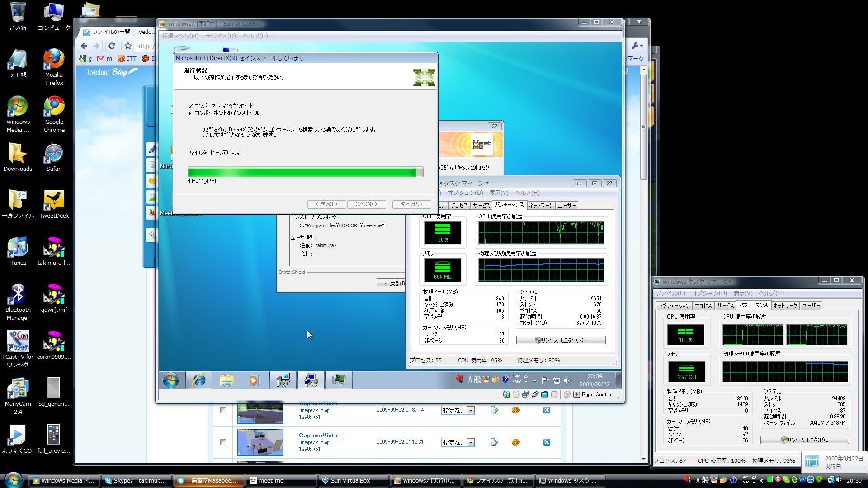The height and width of the screenshot is (488, 868).
Task: Tick the checkbox for the 01:39:14 image row
Action: pos(223,410)
